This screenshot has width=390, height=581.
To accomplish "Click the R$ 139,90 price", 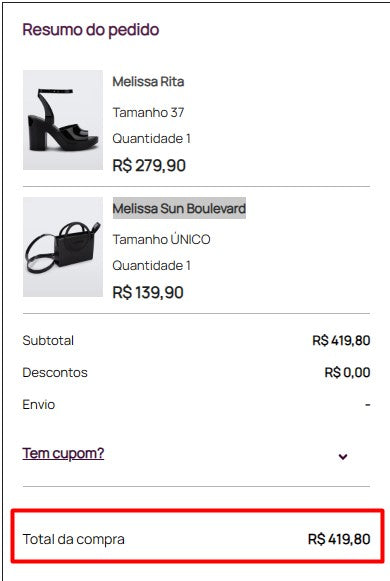I will [148, 292].
